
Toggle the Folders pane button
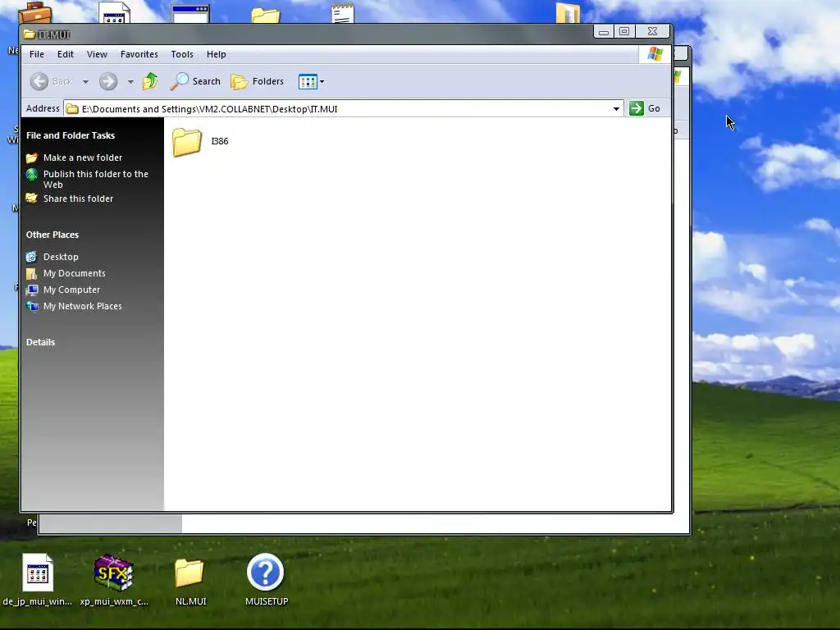pos(257,81)
